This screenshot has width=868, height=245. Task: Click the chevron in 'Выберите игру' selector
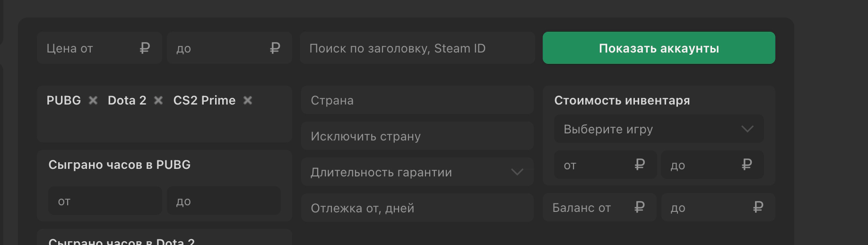point(747,129)
